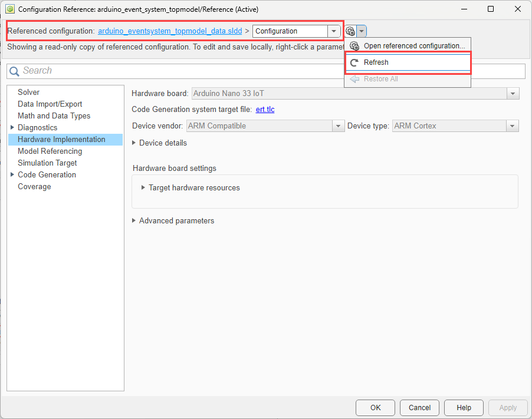Image resolution: width=532 pixels, height=419 pixels.
Task: Click the gear icon beside Open referenced configuration
Action: [x=354, y=45]
